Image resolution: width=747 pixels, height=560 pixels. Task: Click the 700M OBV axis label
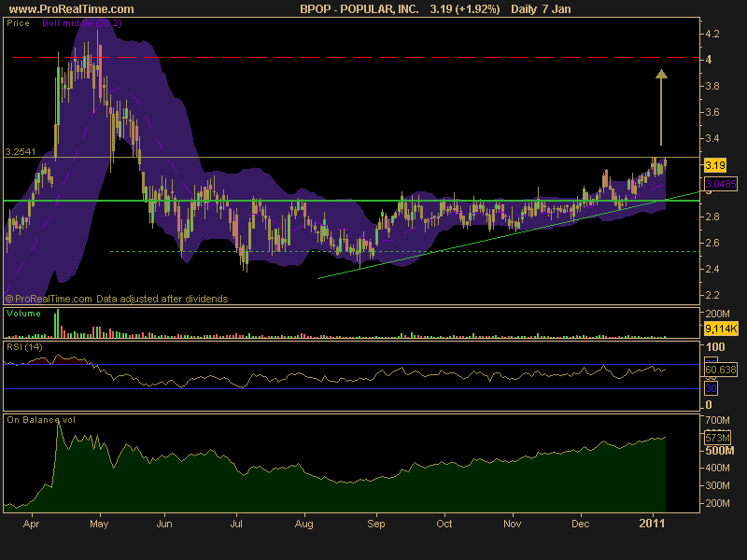pyautogui.click(x=717, y=420)
